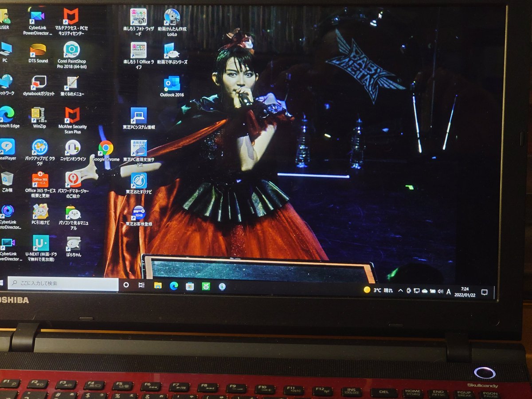The height and width of the screenshot is (399, 532).
Task: Open 東芝PCシステム情報 desktop icon
Action: point(139,118)
